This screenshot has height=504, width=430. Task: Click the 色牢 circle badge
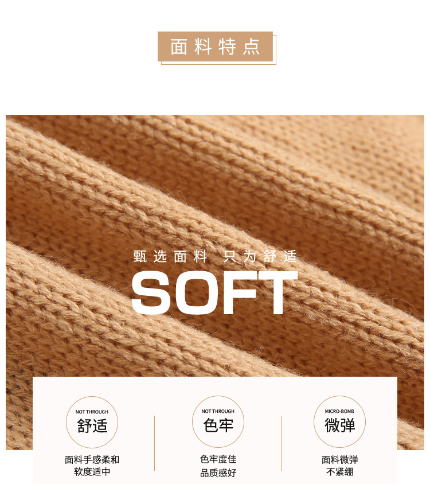[218, 421]
